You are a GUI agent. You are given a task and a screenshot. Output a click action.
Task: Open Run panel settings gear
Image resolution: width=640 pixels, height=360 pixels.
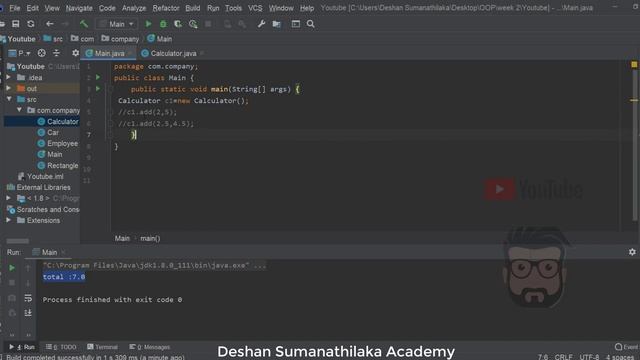(x=632, y=252)
